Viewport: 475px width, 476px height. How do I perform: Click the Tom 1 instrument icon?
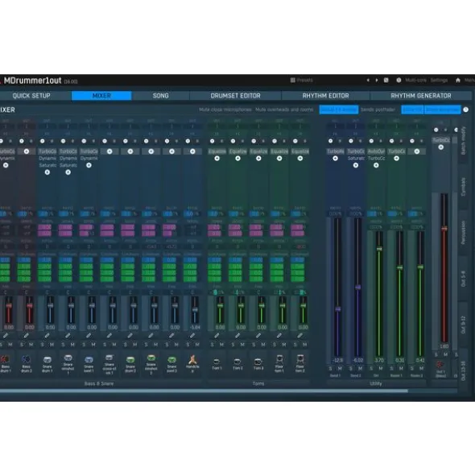[217, 362]
